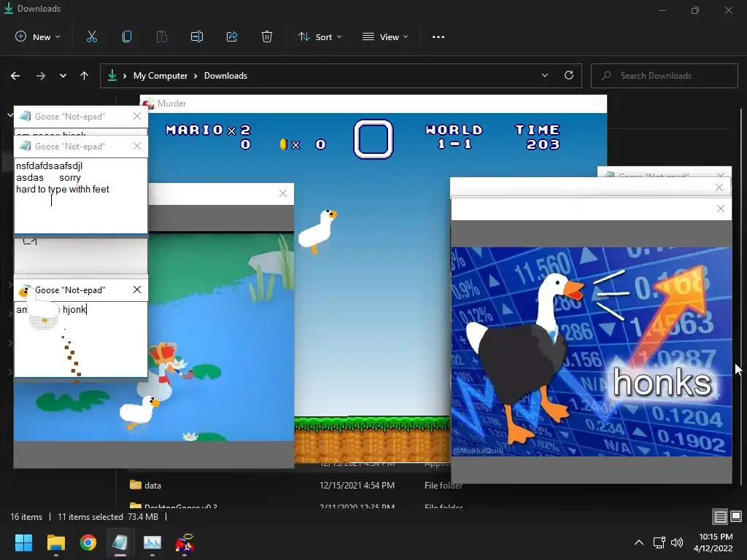Image resolution: width=747 pixels, height=560 pixels.
Task: Switch to details view icon in status bar
Action: [x=720, y=517]
